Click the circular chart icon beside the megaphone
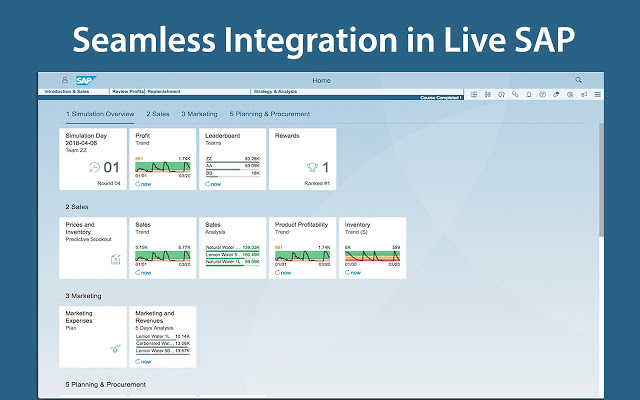 pyautogui.click(x=570, y=94)
